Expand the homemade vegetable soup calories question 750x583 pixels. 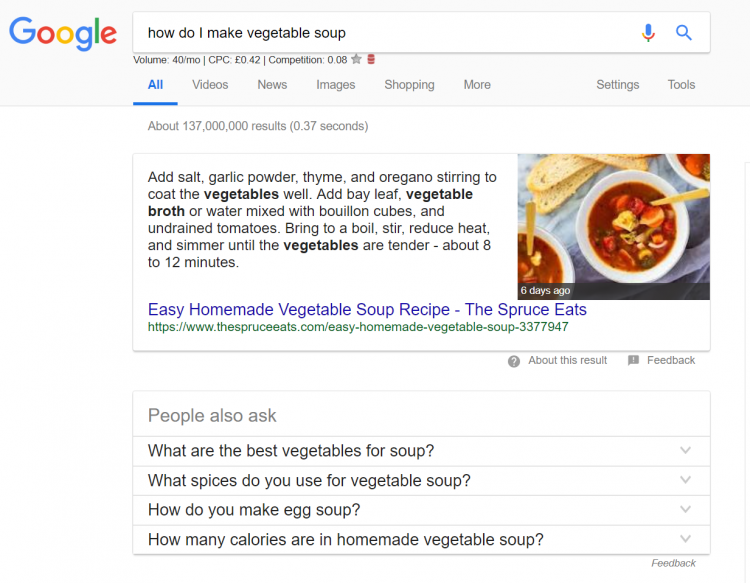coord(685,540)
